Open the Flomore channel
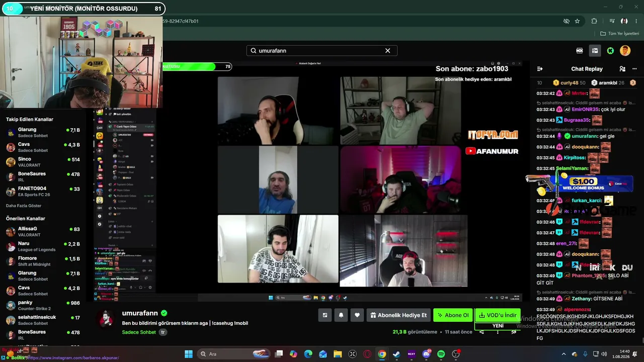644x362 pixels. 43,261
